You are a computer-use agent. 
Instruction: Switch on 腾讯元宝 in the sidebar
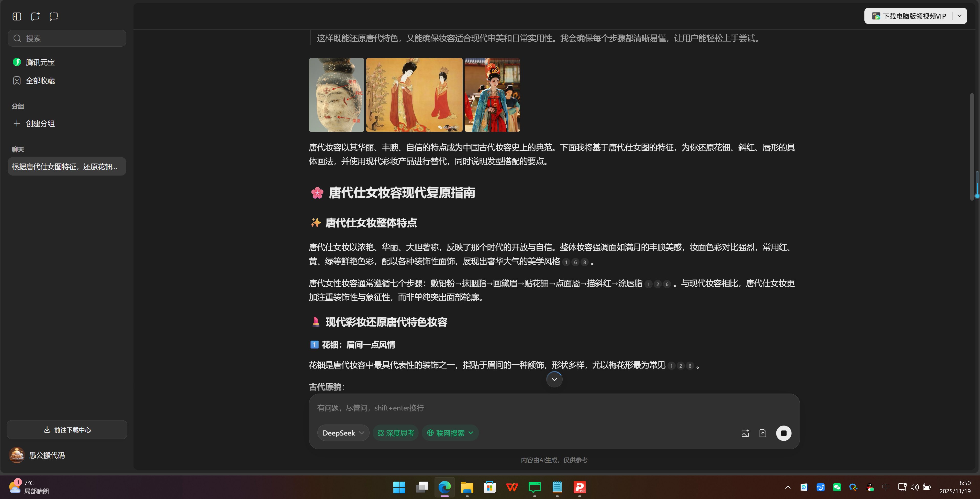[x=40, y=62]
